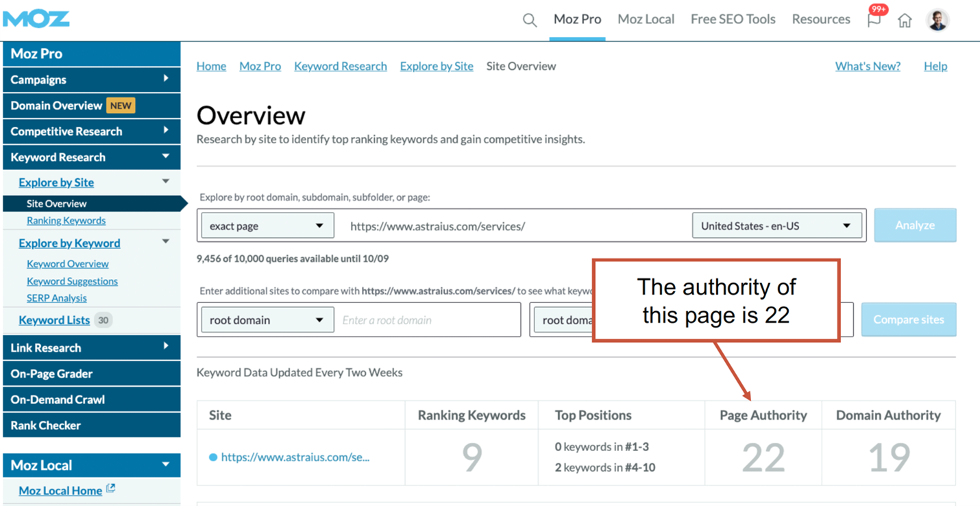Click Moz Pro sidebar header
This screenshot has width=980, height=506.
[x=92, y=53]
